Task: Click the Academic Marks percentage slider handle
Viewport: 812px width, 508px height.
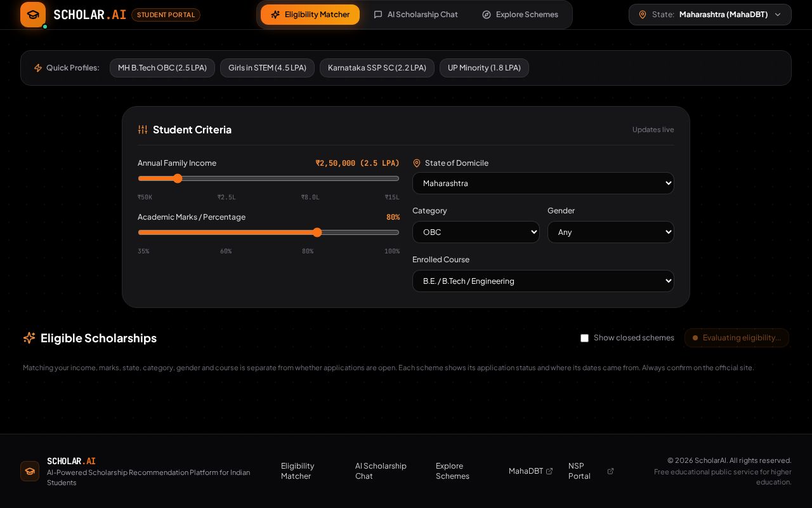Action: (x=317, y=232)
